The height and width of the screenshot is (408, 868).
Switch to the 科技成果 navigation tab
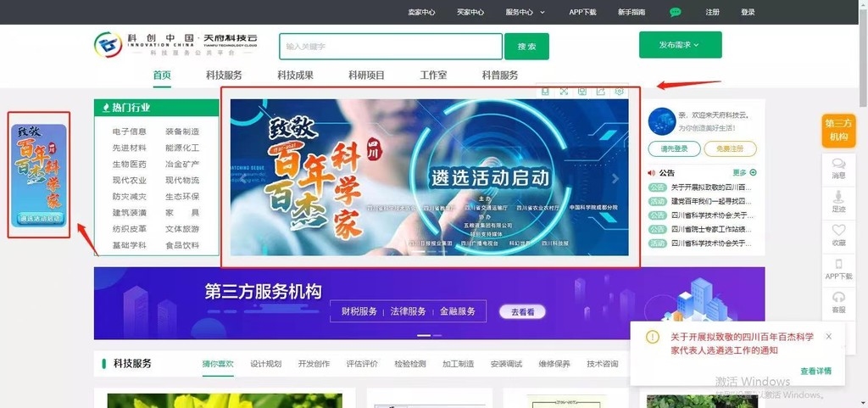[295, 75]
